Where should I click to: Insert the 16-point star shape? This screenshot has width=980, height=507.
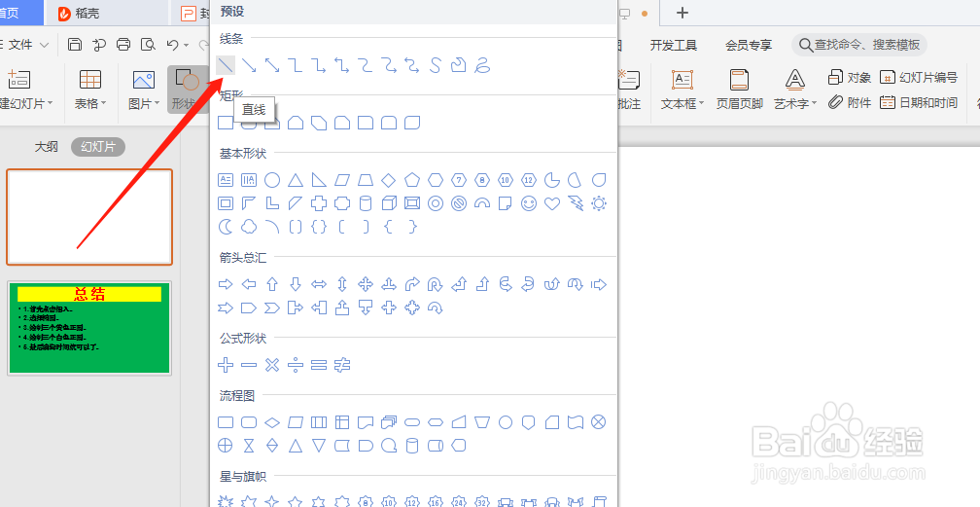point(435,501)
